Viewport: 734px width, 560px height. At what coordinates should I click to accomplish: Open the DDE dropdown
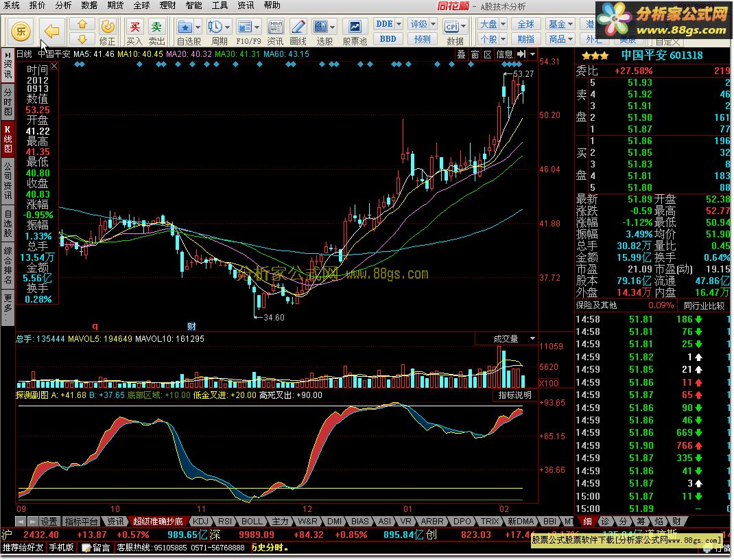pyautogui.click(x=399, y=24)
